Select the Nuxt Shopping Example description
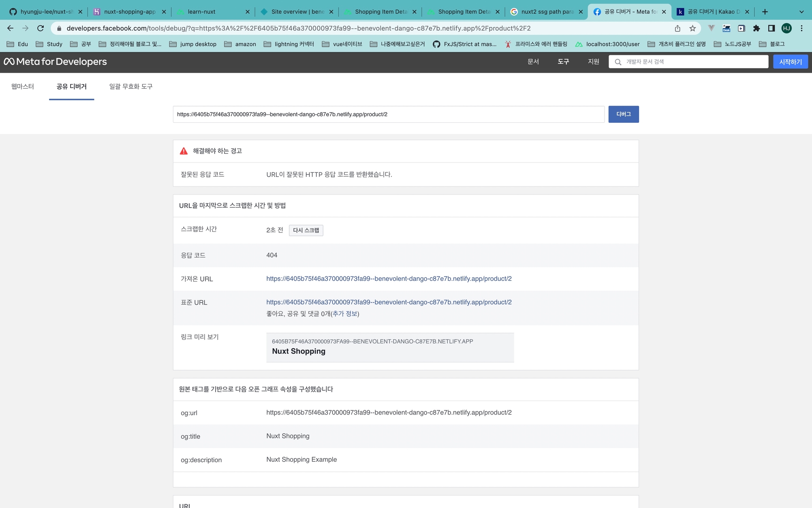The image size is (812, 508). click(302, 460)
